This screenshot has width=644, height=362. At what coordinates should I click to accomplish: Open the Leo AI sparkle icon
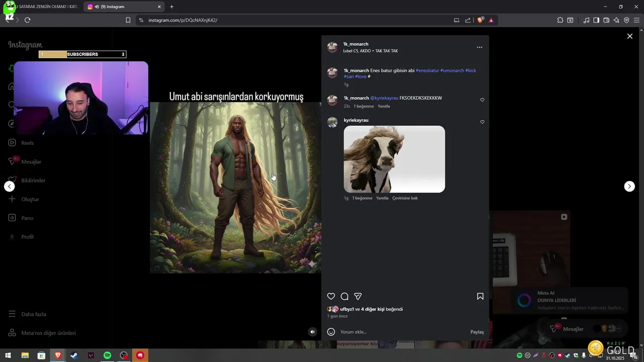tap(616, 20)
